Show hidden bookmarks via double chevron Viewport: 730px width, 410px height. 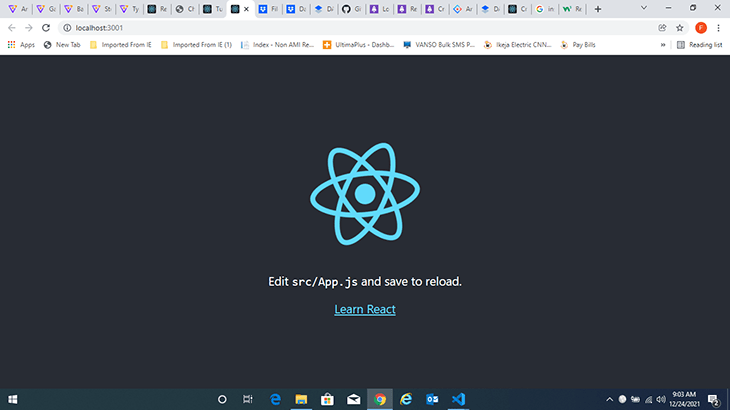[662, 45]
